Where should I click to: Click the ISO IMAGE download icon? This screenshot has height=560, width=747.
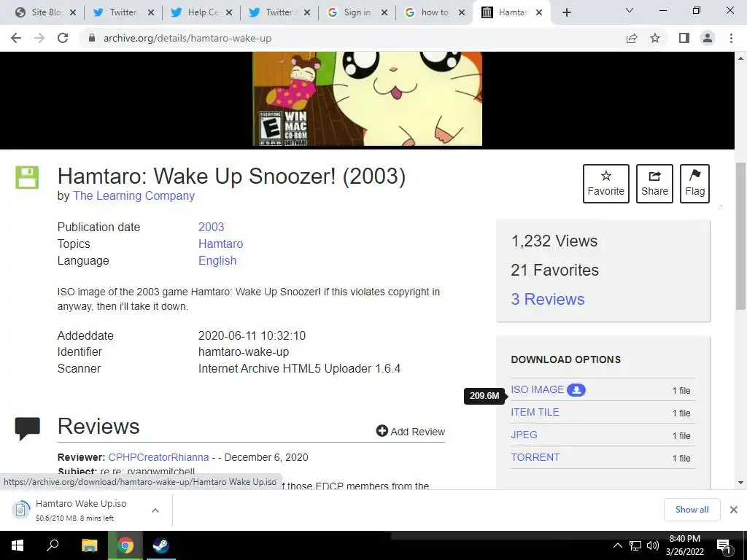(x=576, y=390)
